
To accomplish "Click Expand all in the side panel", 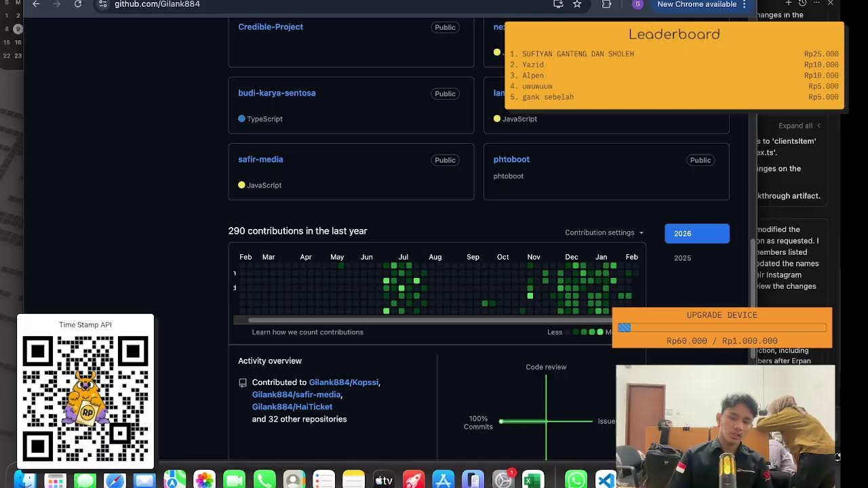I will point(800,125).
